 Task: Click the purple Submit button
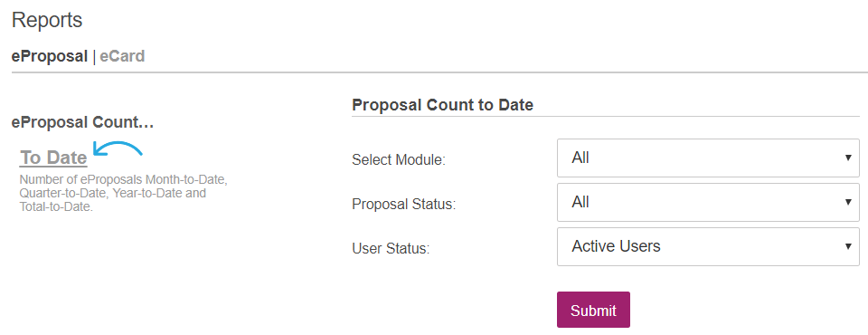click(x=593, y=310)
